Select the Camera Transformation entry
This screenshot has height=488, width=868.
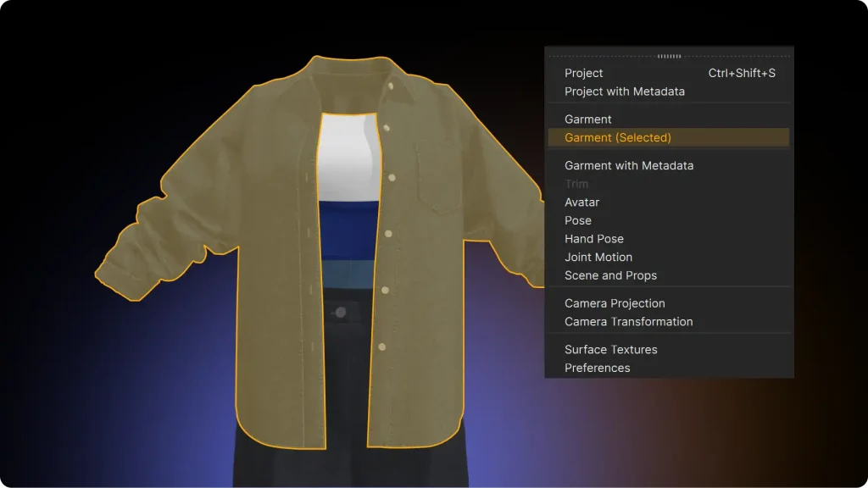[628, 322]
